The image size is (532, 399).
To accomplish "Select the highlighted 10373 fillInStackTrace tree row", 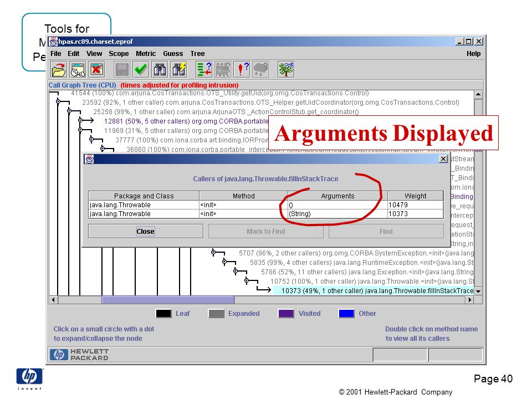I will click(373, 291).
